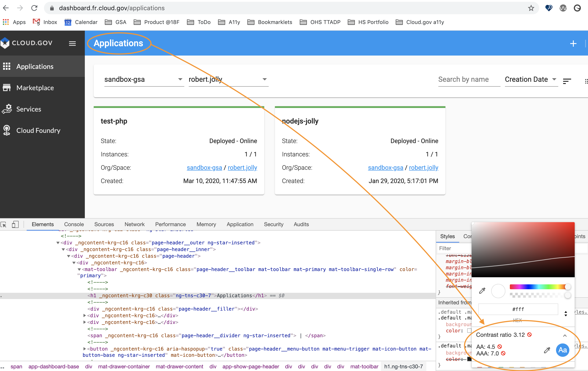The width and height of the screenshot is (588, 371).
Task: Click the mat-toolbar breadcrumb in DevTools
Action: (x=364, y=366)
